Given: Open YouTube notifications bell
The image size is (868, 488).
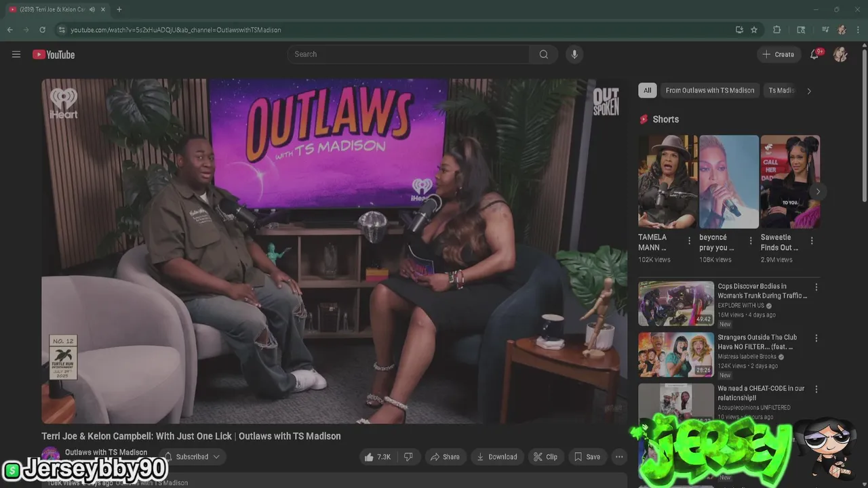Looking at the screenshot, I should click(x=815, y=54).
